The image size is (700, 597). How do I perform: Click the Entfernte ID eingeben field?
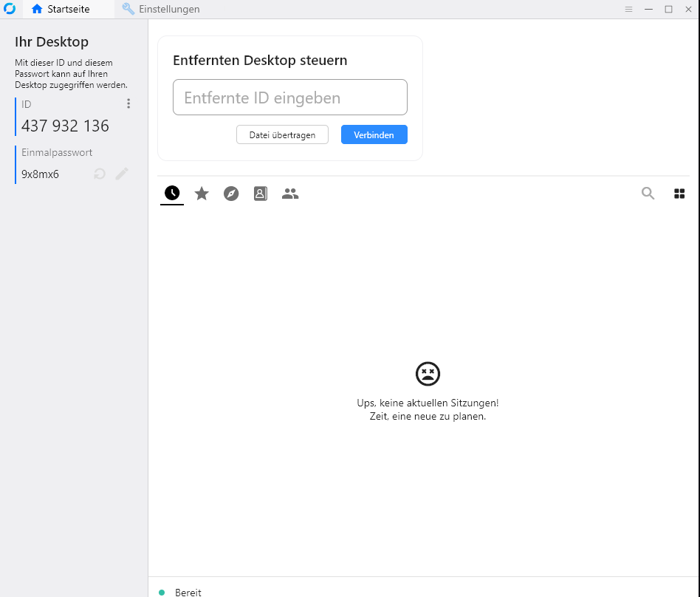coord(289,98)
